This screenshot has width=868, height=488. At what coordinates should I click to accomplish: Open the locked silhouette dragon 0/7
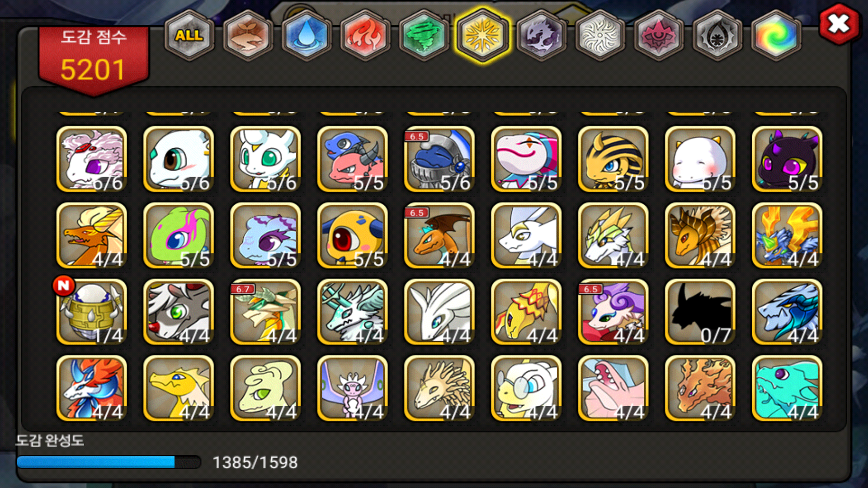[x=700, y=312]
